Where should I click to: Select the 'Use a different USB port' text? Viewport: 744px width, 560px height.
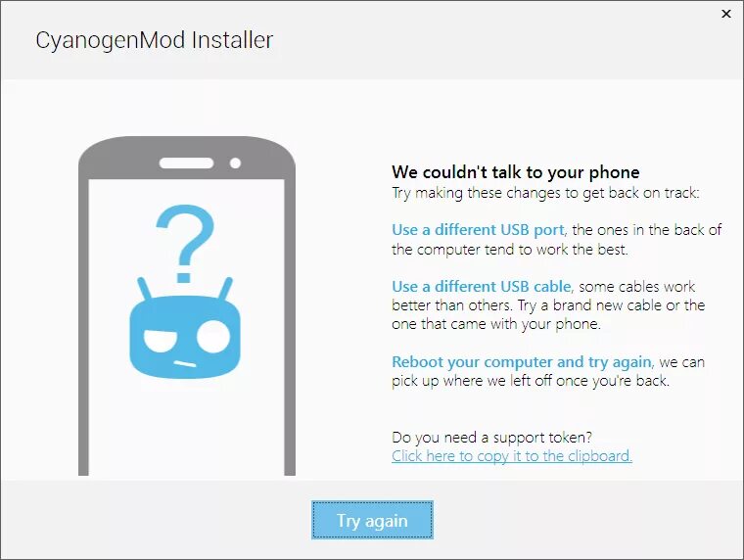(x=479, y=230)
